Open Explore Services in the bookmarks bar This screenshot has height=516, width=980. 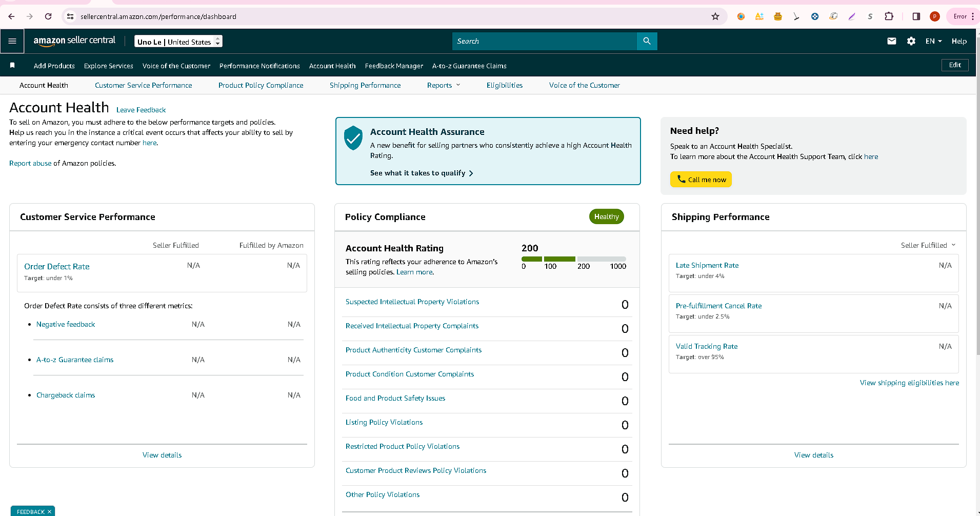click(x=109, y=66)
